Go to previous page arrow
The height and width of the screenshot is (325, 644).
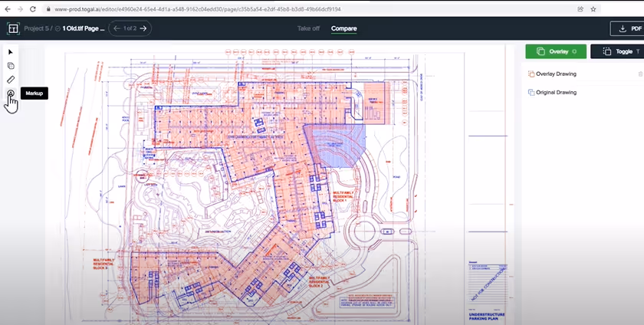(117, 28)
